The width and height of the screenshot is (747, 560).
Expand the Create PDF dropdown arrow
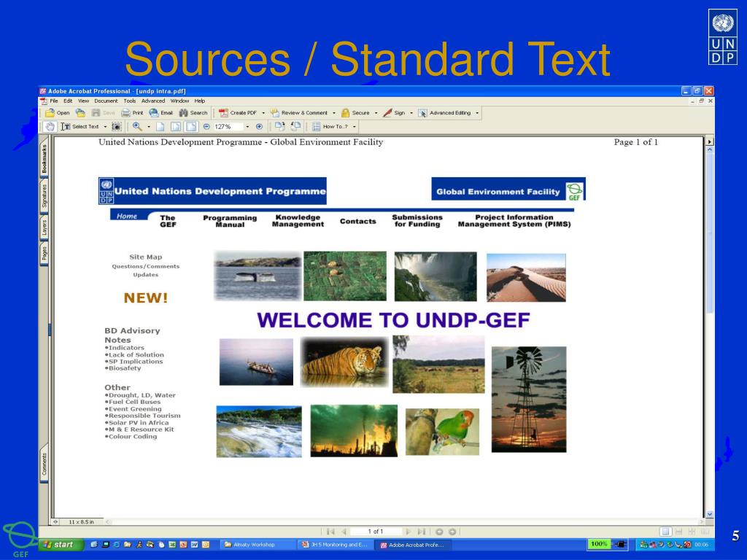point(263,113)
